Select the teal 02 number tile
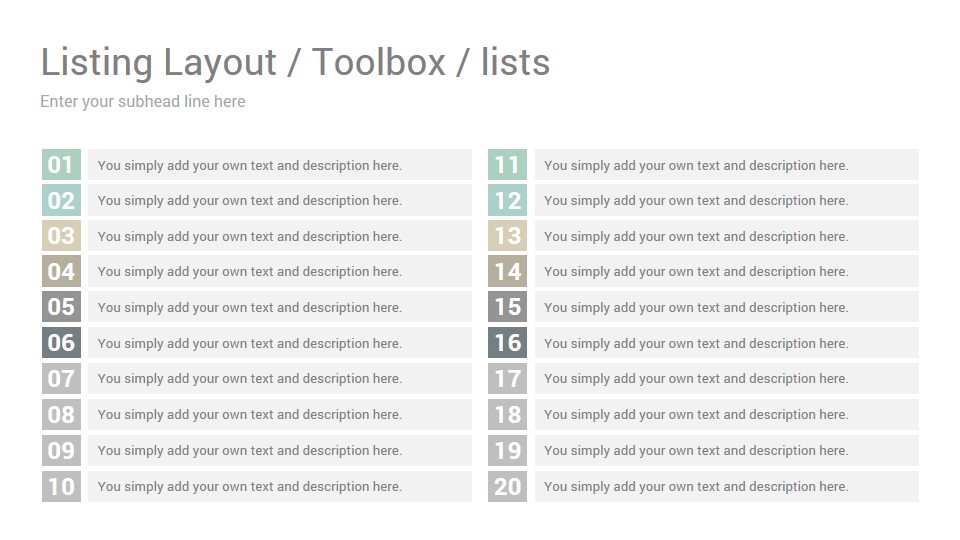The width and height of the screenshot is (960, 540). coord(61,200)
